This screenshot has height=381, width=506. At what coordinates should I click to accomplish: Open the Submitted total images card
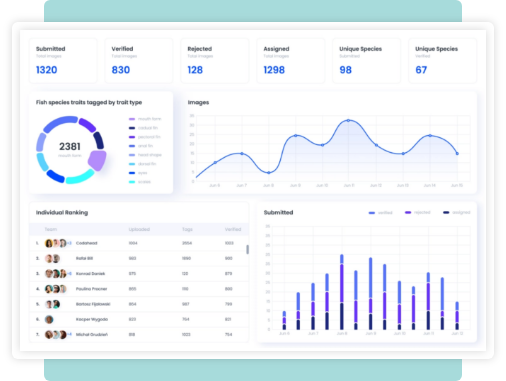[63, 61]
